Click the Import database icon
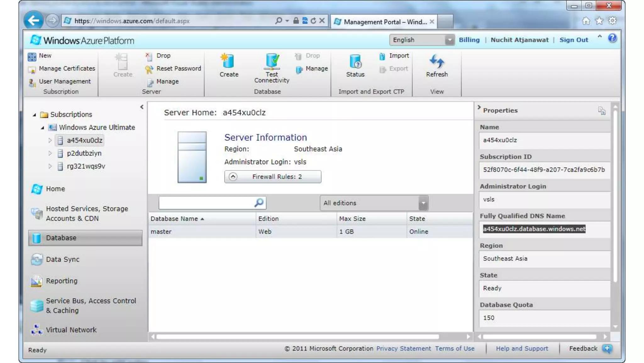Image resolution: width=644 pixels, height=363 pixels. pyautogui.click(x=382, y=56)
